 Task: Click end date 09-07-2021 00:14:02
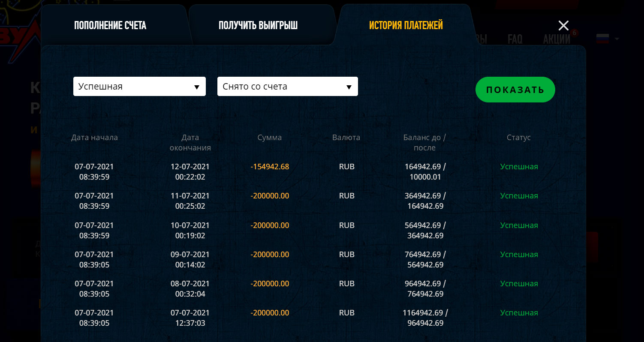[x=190, y=260]
